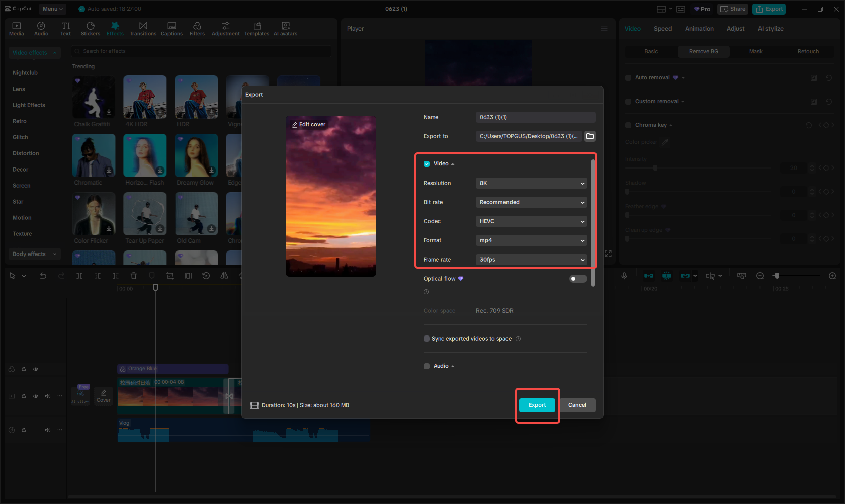Check Sync exported videos to space

pos(427,339)
